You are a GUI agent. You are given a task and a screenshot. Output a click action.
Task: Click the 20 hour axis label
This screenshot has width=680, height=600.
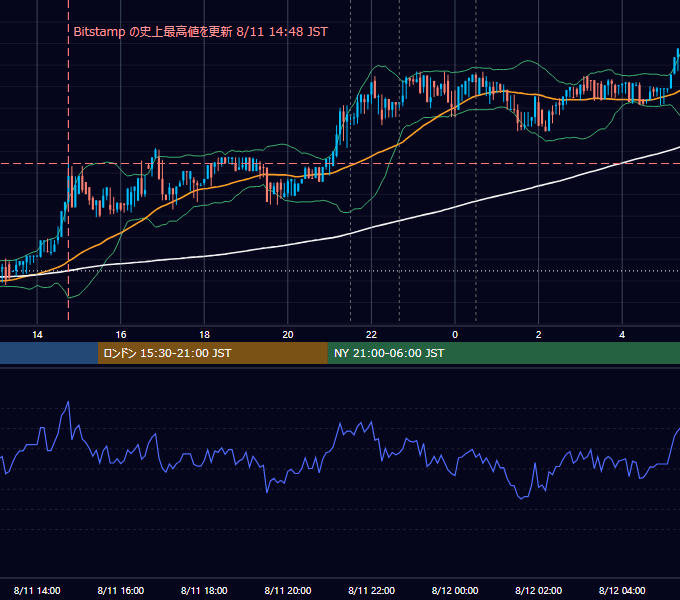[x=288, y=335]
